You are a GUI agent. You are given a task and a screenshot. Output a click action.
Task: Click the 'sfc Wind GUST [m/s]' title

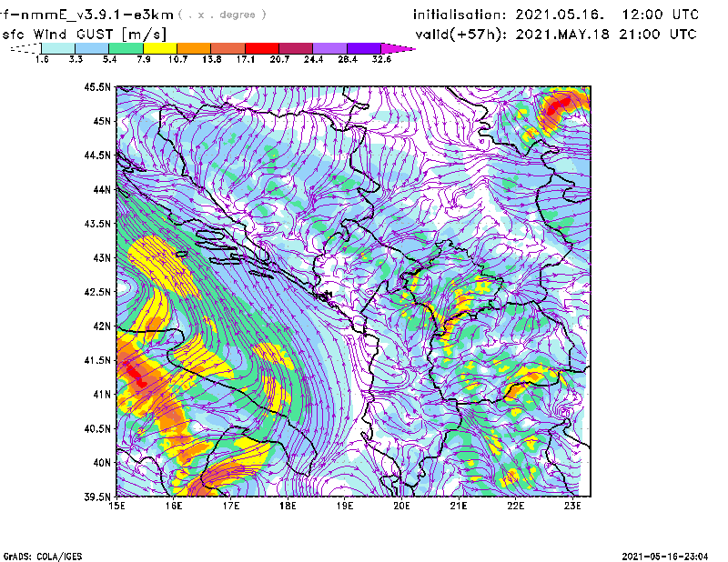[x=85, y=35]
